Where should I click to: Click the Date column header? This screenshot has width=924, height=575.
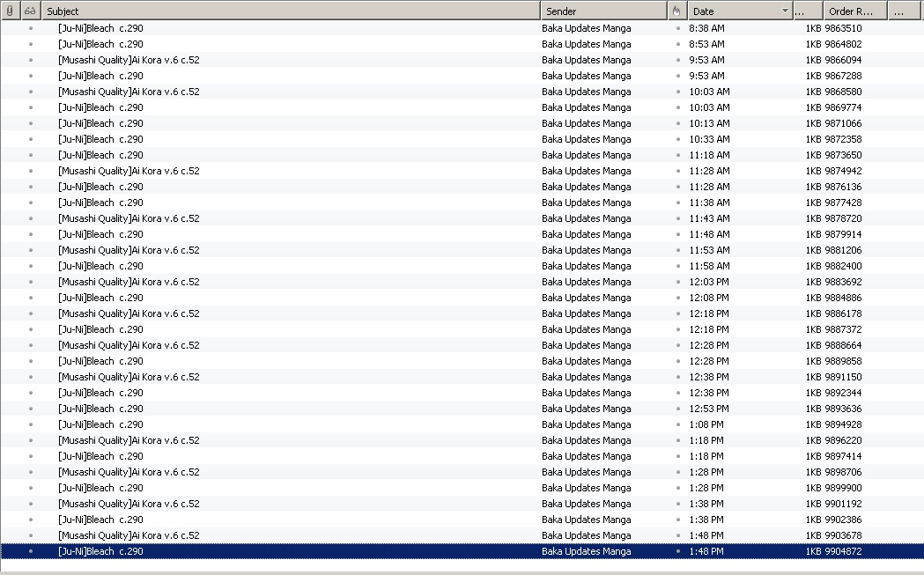point(740,11)
